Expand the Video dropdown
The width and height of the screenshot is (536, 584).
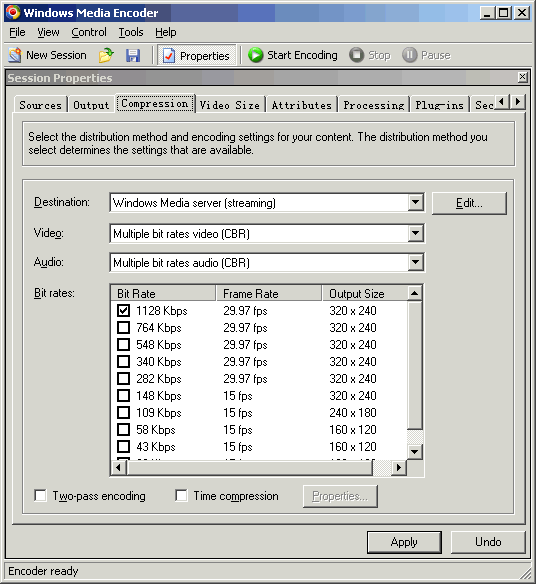(x=415, y=234)
